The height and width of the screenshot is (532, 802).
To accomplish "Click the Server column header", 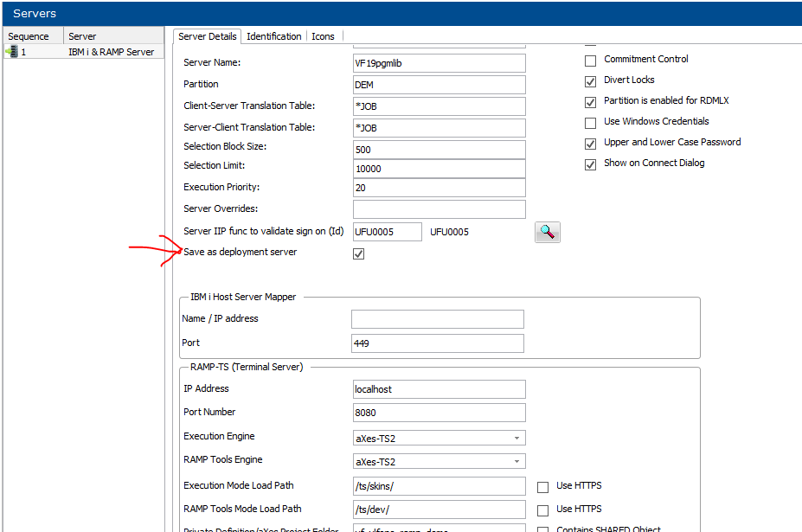I will click(x=113, y=36).
